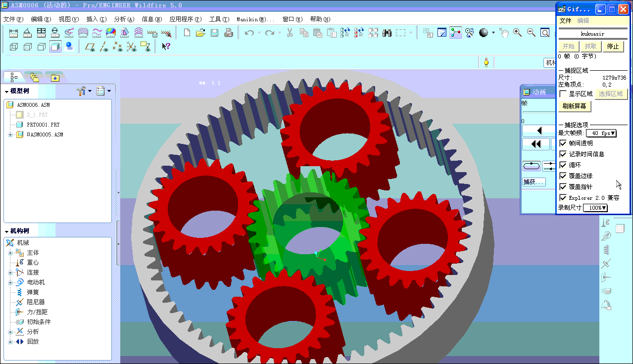Expand the ASM0005.ASM tree node
This screenshot has width=633, height=364.
click(x=10, y=135)
